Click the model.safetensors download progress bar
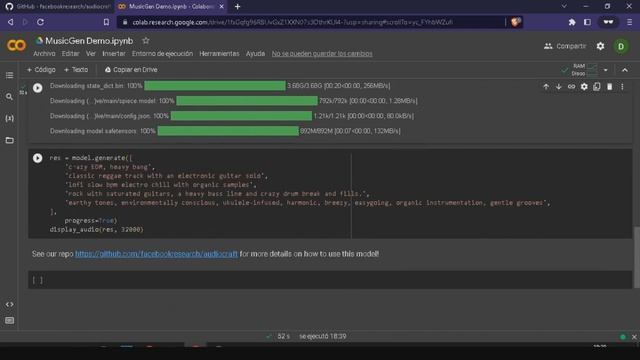Viewport: 640px width, 360px height. [228, 131]
